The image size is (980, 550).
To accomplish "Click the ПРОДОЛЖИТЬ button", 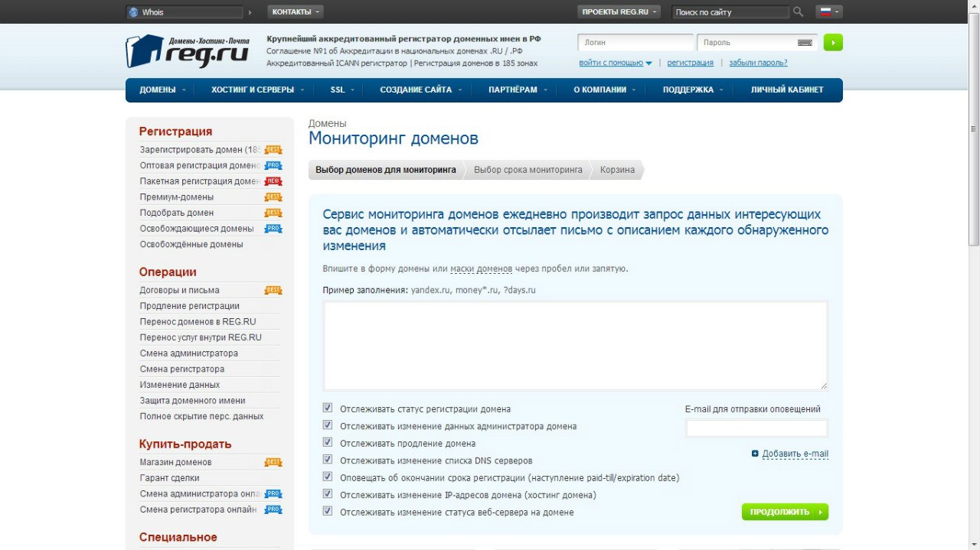I will pyautogui.click(x=785, y=512).
